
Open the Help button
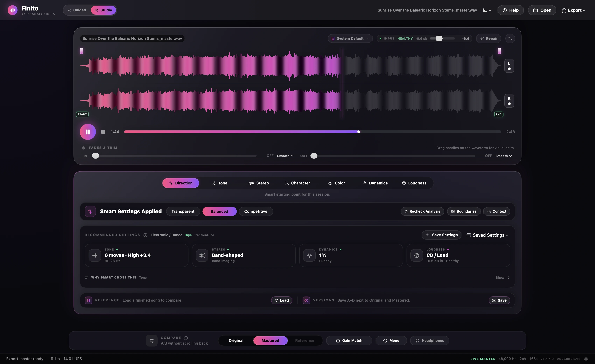(x=510, y=10)
